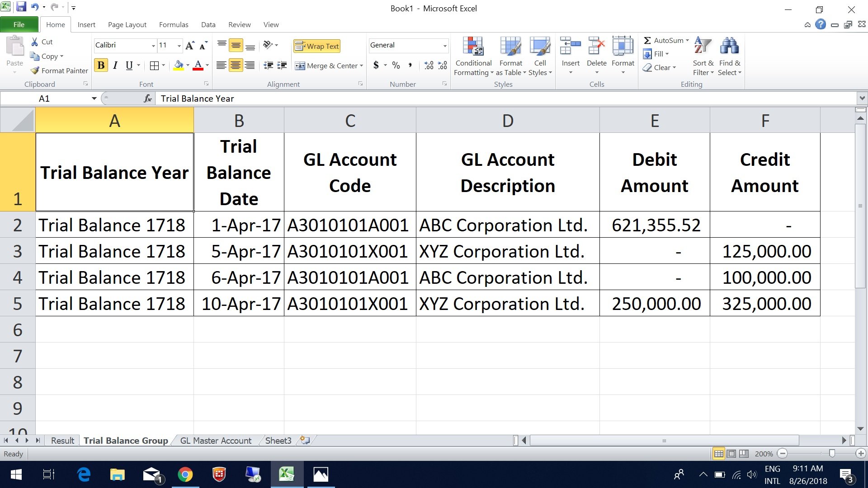The image size is (868, 488).
Task: Toggle Wrap Text formatting
Action: pos(318,45)
